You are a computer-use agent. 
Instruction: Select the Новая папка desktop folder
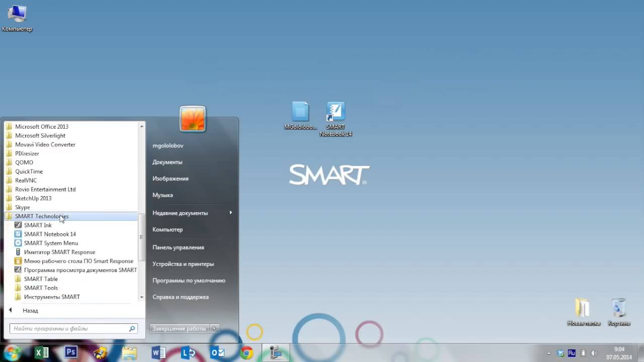583,312
